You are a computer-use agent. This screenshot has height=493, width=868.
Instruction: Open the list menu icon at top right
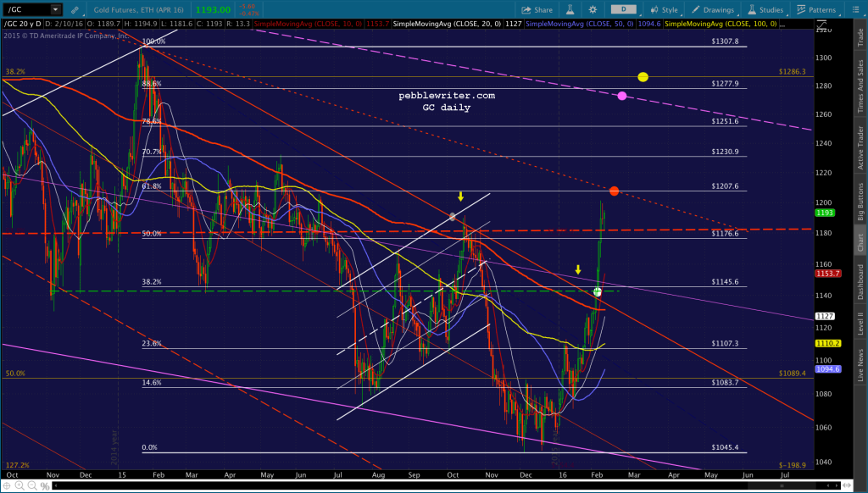coord(856,10)
